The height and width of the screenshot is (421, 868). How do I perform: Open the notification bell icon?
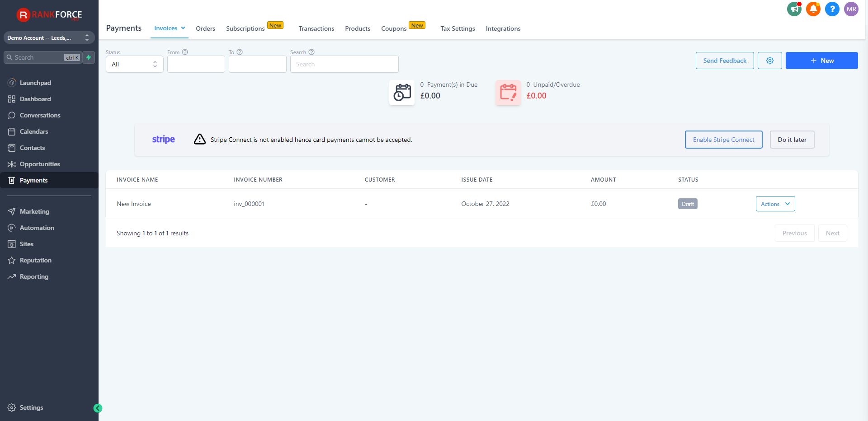pyautogui.click(x=813, y=9)
